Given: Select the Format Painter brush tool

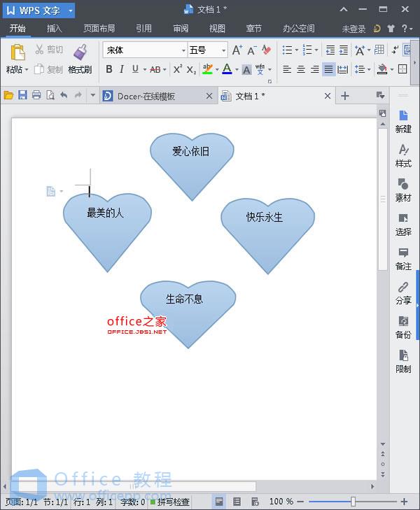Looking at the screenshot, I should (80, 52).
